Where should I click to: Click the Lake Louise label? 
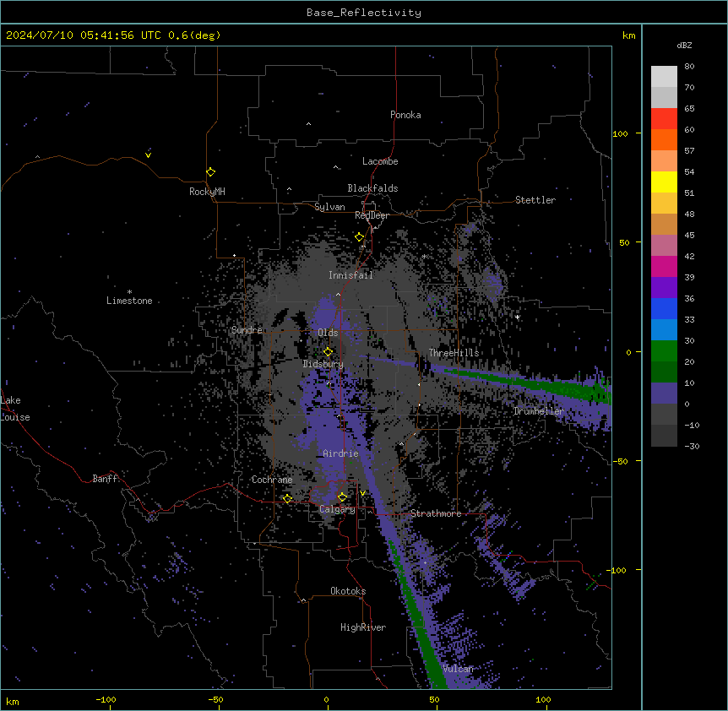pyautogui.click(x=15, y=409)
